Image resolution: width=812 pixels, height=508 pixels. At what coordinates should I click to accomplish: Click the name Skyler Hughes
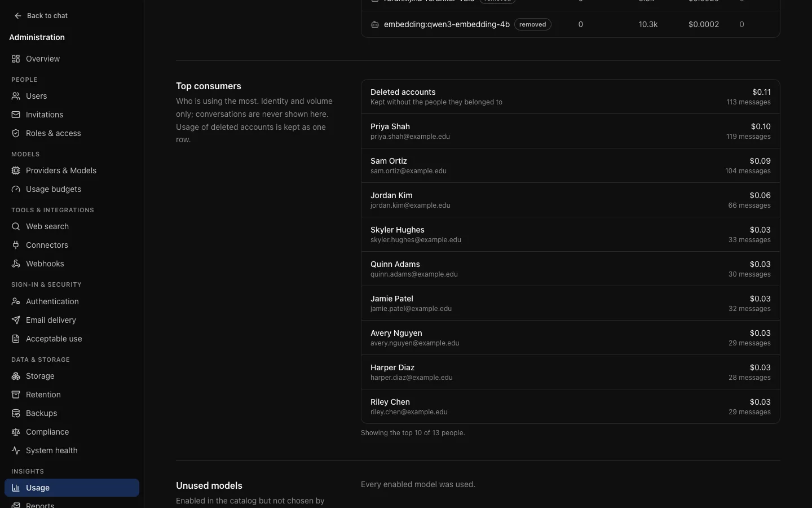398,230
